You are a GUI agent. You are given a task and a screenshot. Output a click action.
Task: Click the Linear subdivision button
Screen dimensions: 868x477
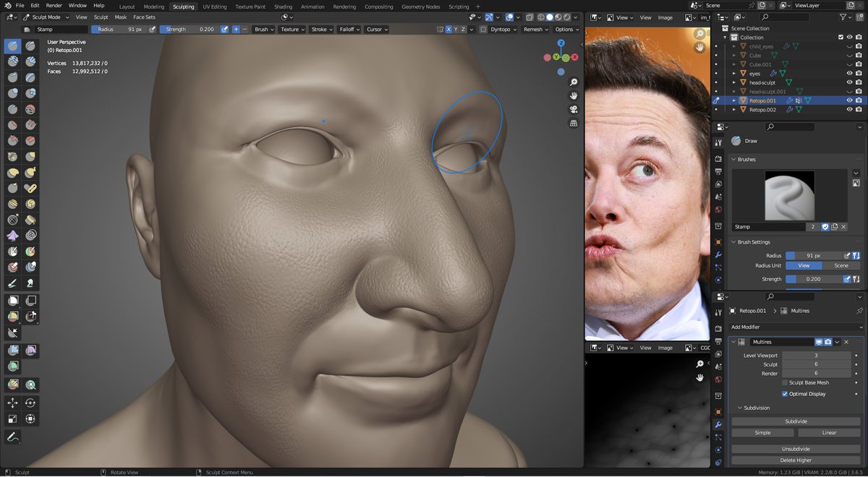pos(829,433)
